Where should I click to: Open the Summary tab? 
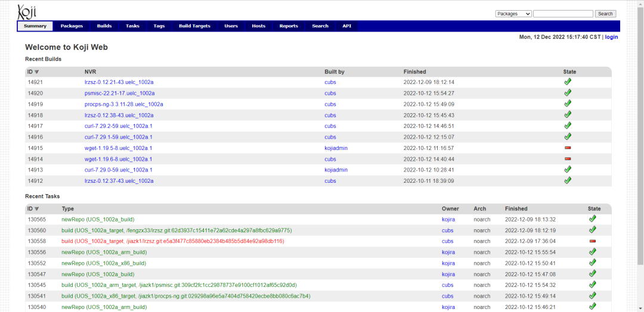35,26
